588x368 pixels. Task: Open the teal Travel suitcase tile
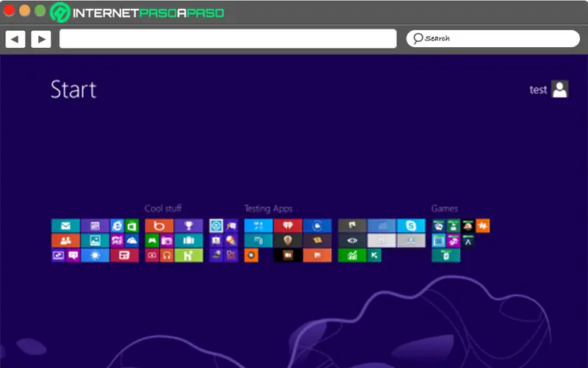coord(189,241)
